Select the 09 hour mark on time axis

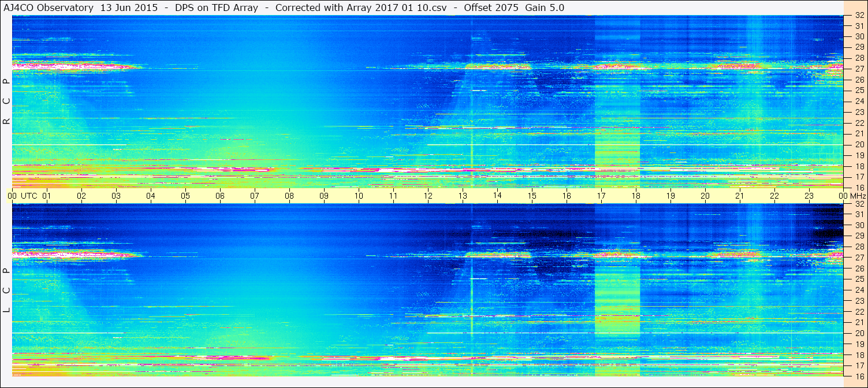(x=324, y=196)
